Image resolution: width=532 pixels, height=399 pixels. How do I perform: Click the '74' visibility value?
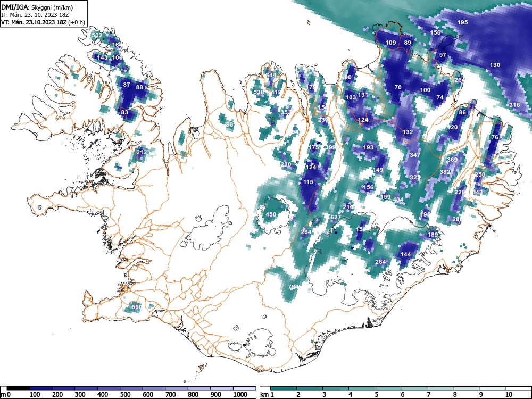(x=440, y=97)
